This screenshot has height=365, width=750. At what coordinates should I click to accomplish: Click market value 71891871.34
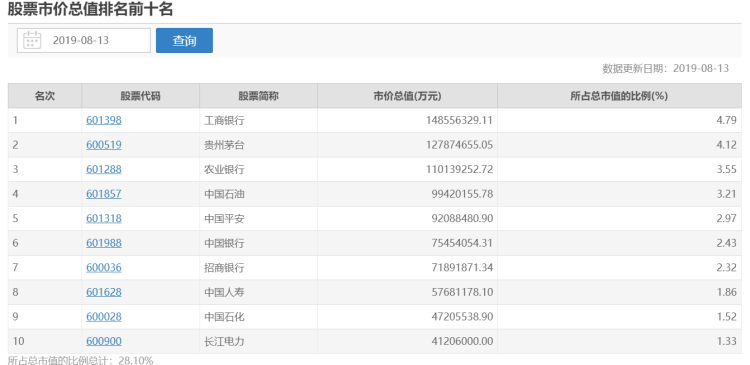click(x=462, y=267)
